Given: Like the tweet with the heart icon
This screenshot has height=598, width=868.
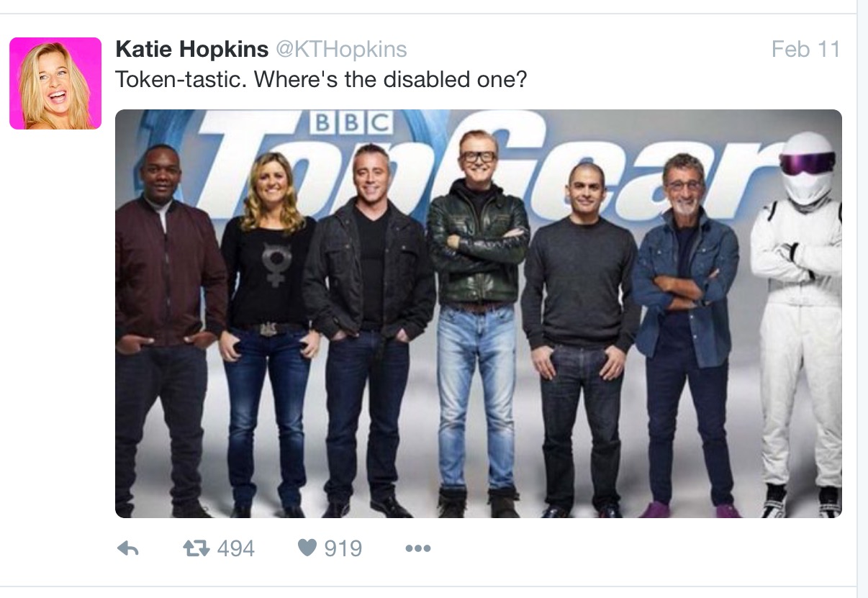Looking at the screenshot, I should pyautogui.click(x=307, y=548).
